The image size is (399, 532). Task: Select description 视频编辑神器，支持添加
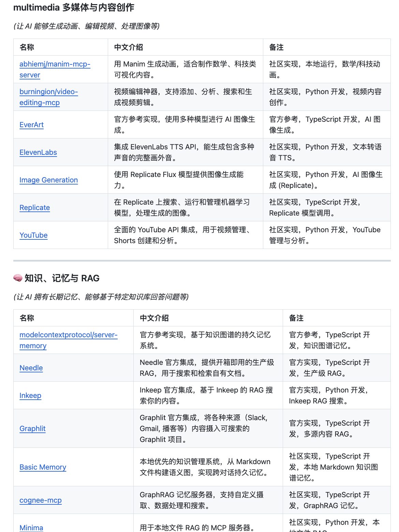tap(183, 97)
